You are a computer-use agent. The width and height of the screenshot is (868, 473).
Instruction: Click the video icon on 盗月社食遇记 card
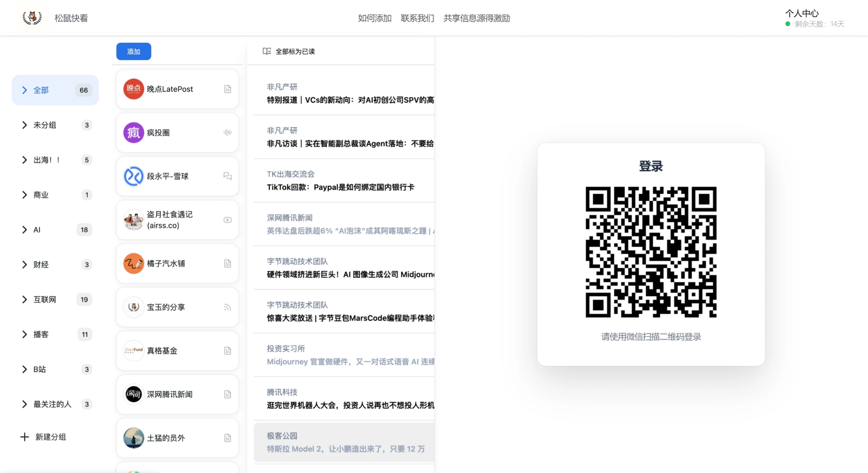point(228,220)
